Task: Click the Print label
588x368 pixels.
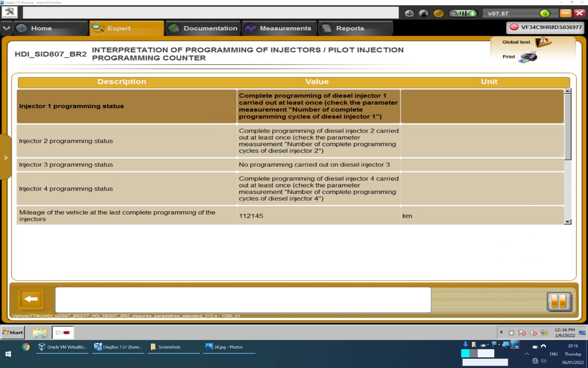Action: tap(509, 57)
